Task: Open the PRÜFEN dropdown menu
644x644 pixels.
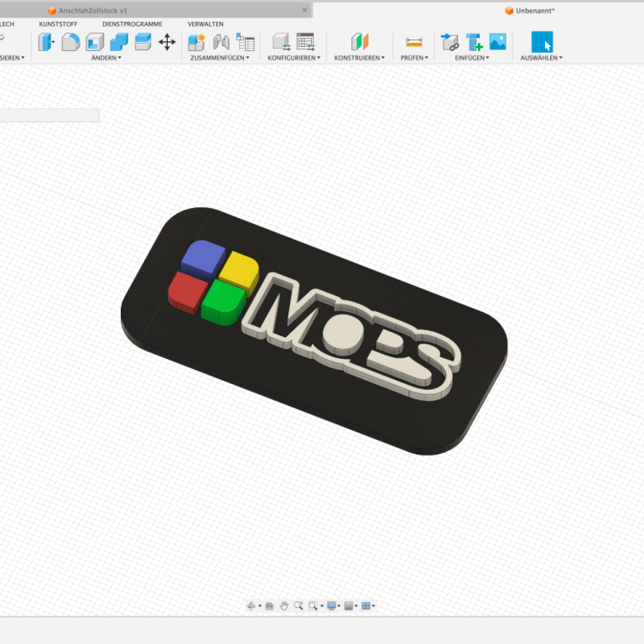Action: (x=414, y=58)
